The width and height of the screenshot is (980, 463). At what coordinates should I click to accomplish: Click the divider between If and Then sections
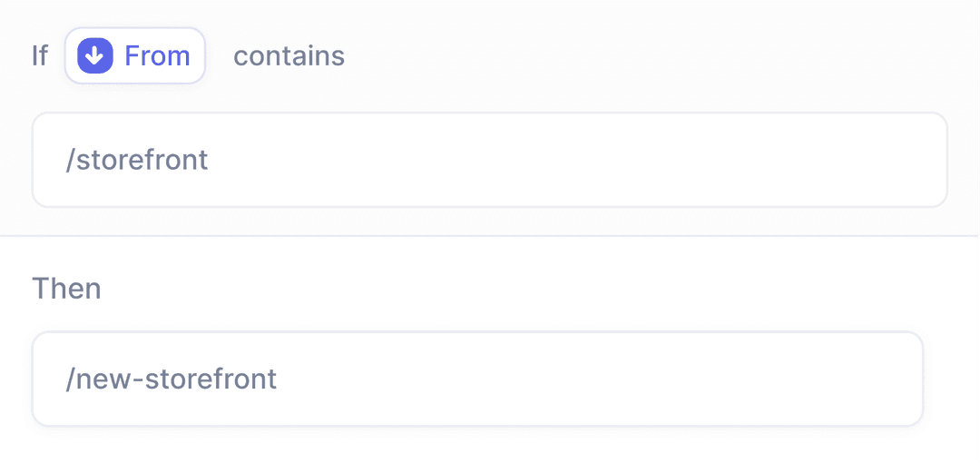[x=490, y=236]
